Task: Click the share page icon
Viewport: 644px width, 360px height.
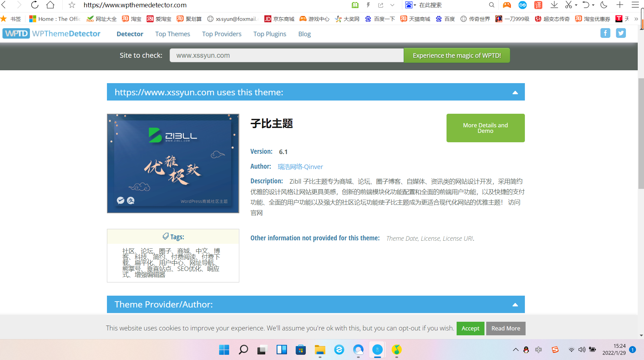Action: coord(381,5)
